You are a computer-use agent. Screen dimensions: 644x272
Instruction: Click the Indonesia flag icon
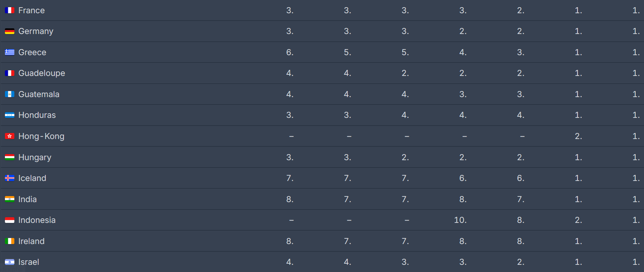pyautogui.click(x=10, y=220)
